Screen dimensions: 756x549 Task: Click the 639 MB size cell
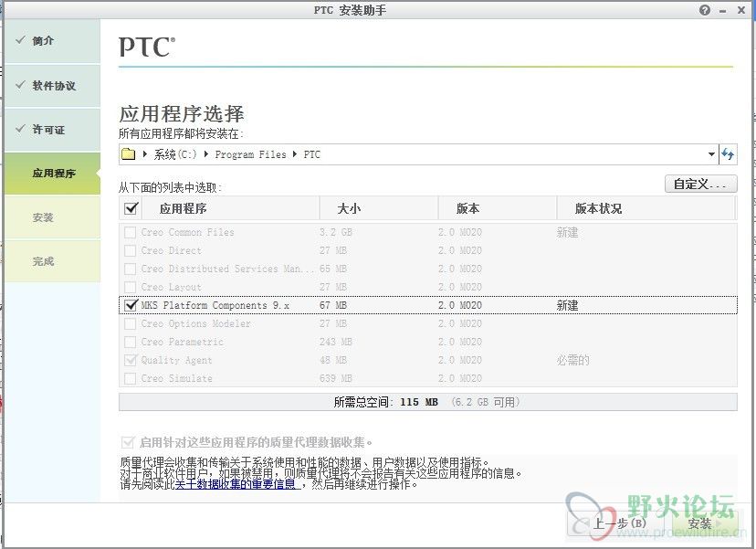pyautogui.click(x=336, y=379)
